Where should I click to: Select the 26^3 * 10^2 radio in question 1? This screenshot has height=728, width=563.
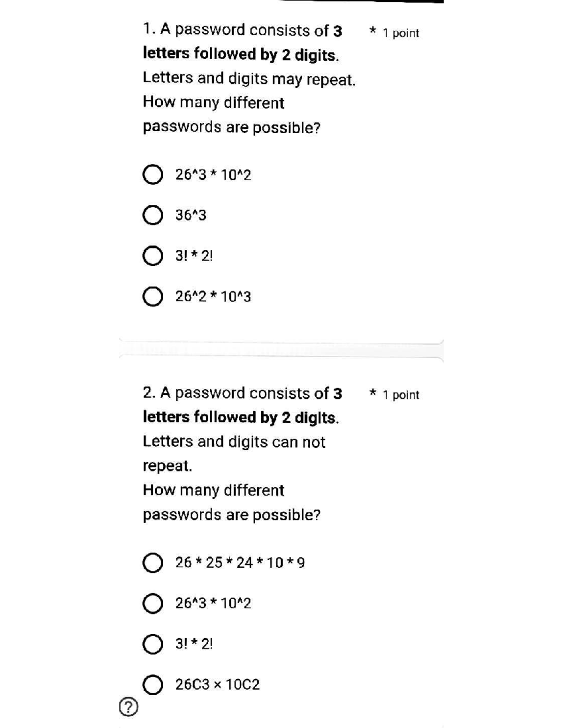(152, 175)
